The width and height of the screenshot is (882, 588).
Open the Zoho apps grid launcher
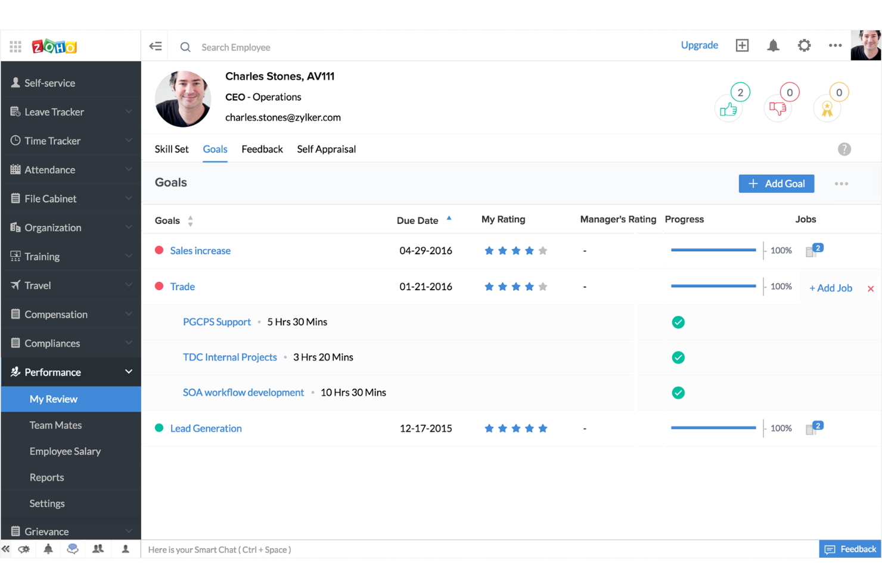point(15,46)
